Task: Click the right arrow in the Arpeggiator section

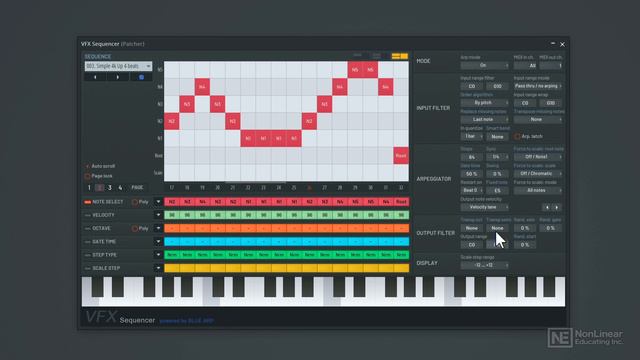Action: 556,208
